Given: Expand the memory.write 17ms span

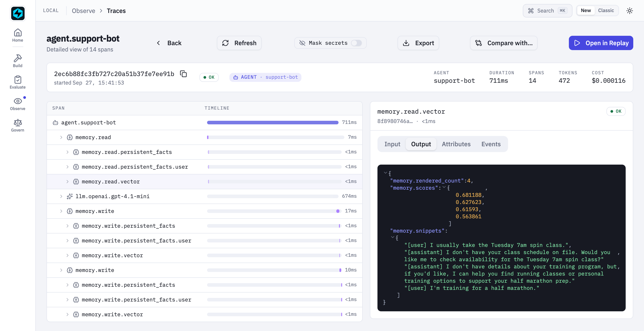Looking at the screenshot, I should (x=61, y=211).
